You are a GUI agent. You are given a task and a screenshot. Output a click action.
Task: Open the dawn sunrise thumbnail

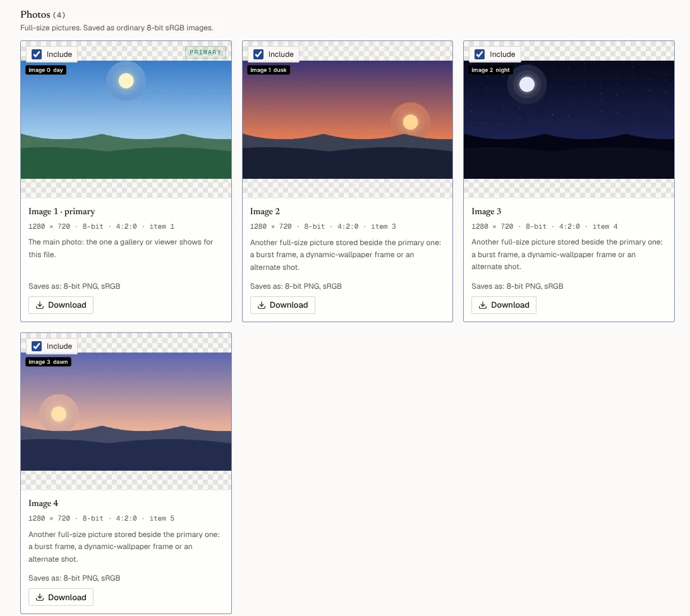[x=126, y=412]
